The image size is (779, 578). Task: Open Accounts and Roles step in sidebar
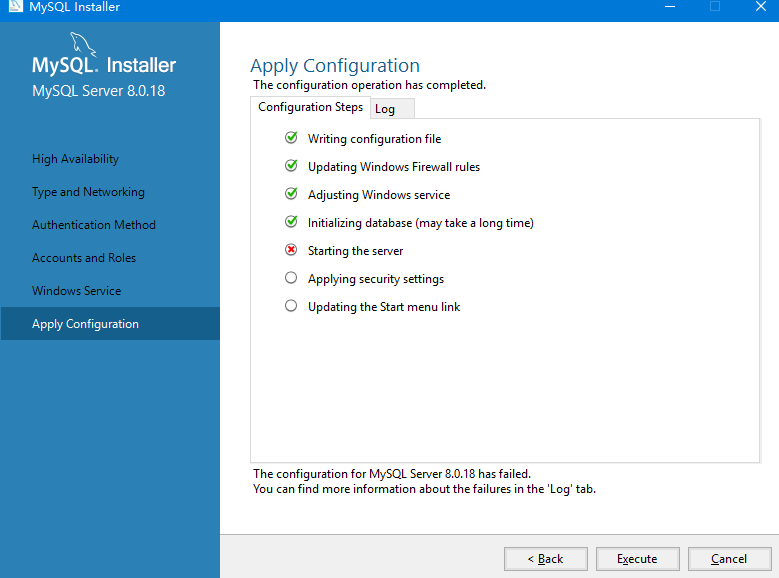pyautogui.click(x=84, y=258)
